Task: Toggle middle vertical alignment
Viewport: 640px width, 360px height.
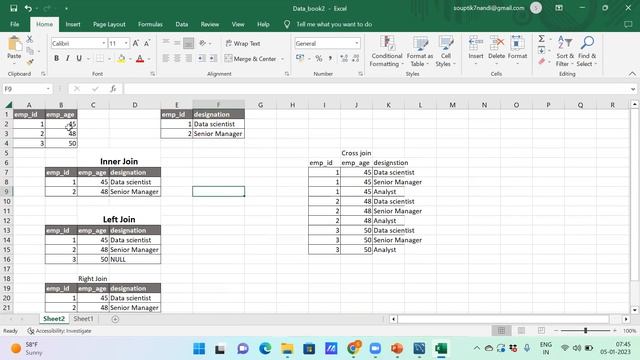Action: pos(177,43)
